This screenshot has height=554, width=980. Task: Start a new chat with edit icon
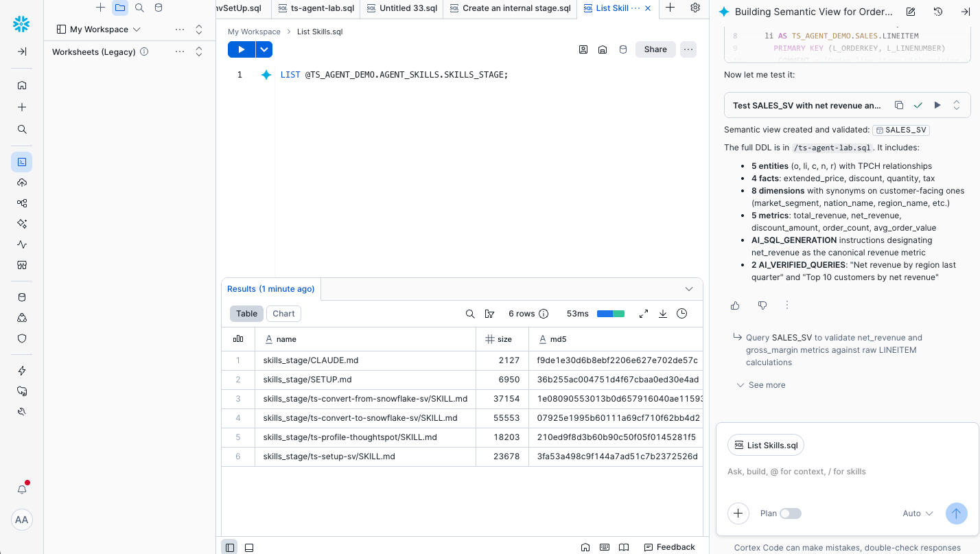[x=911, y=12]
